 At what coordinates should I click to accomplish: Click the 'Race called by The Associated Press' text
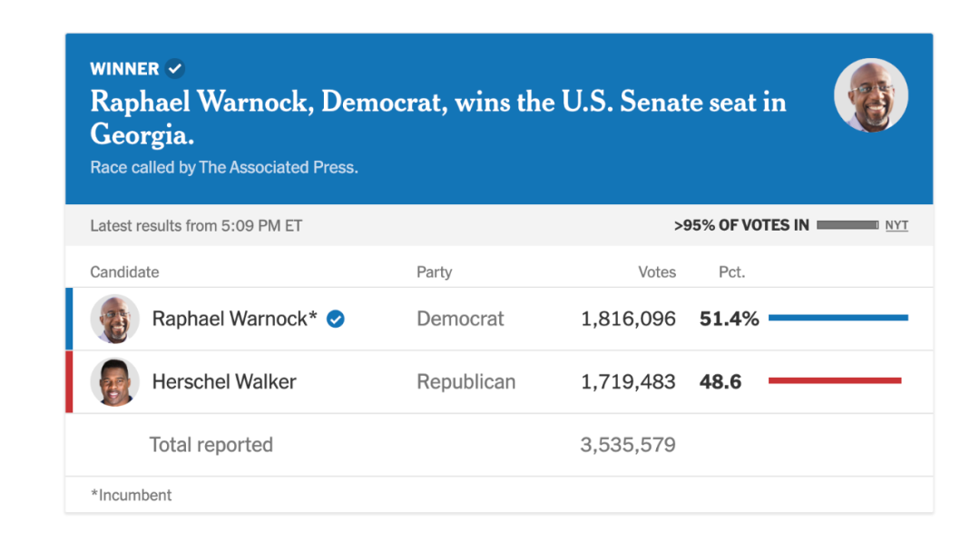[224, 168]
